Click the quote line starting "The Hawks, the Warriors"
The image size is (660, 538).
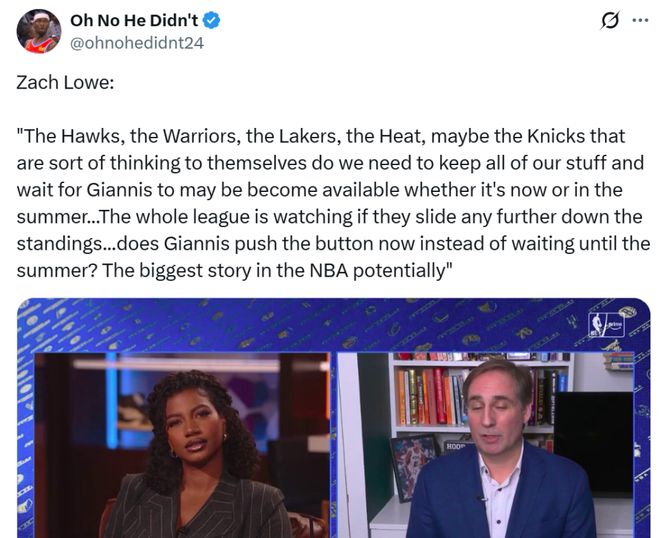(x=321, y=136)
